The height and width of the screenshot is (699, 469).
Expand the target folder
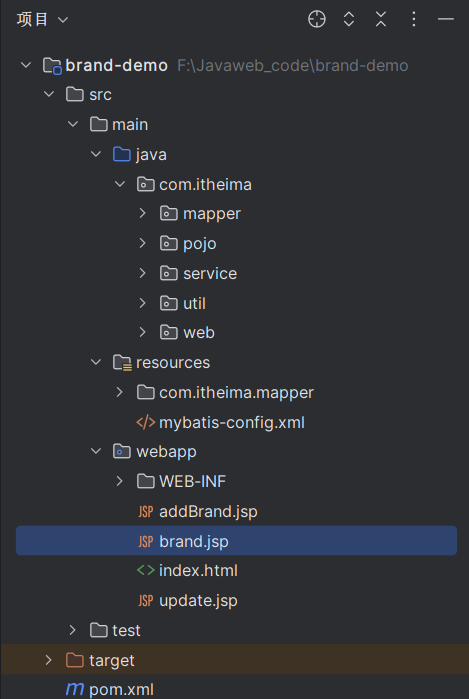(49, 660)
